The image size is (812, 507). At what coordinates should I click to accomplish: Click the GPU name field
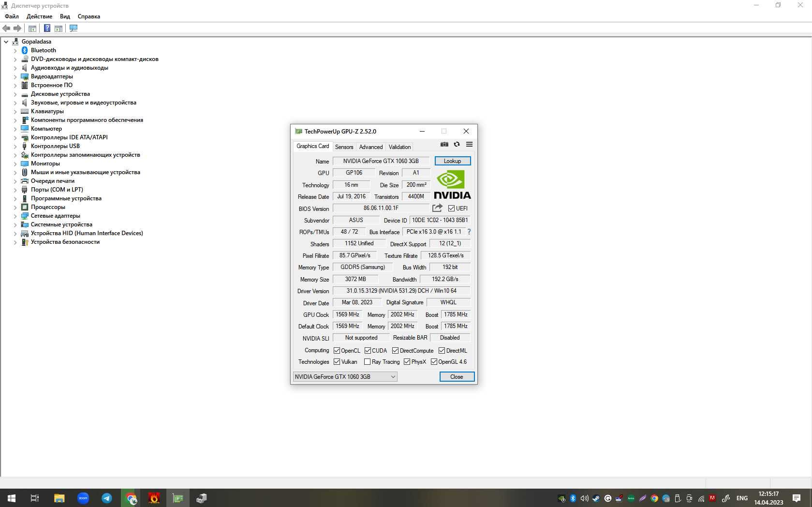pos(381,161)
